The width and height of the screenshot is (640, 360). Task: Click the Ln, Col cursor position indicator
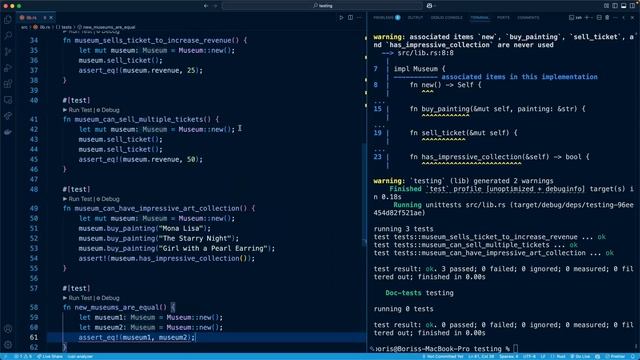(481, 356)
